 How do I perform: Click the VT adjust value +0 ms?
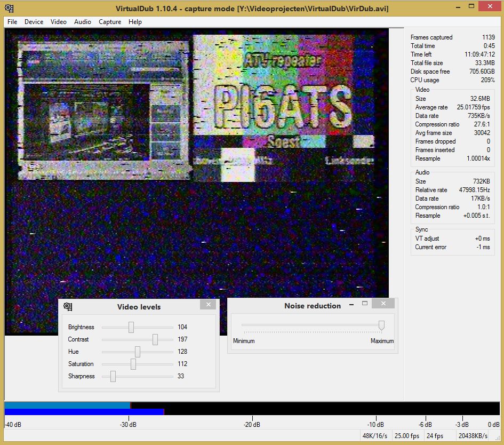pyautogui.click(x=483, y=239)
